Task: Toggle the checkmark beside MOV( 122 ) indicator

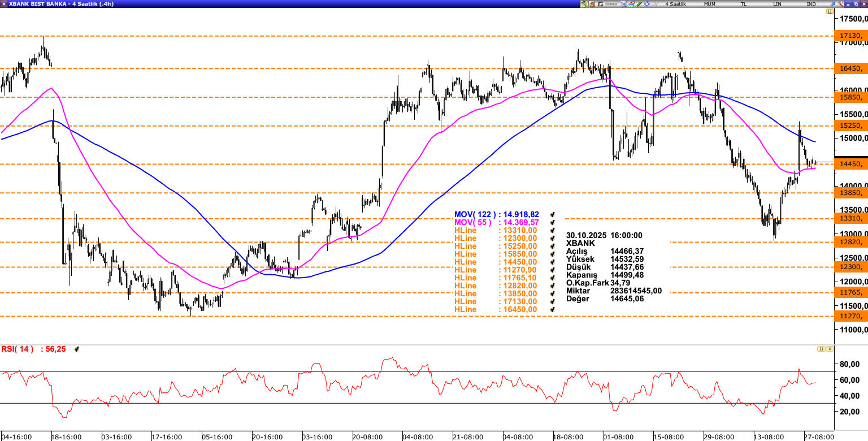Action: [552, 214]
